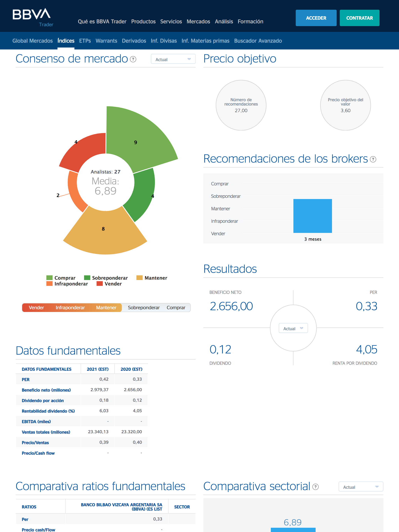The width and height of the screenshot is (399, 532).
Task: Open the Análisis menu
Action: [224, 21]
